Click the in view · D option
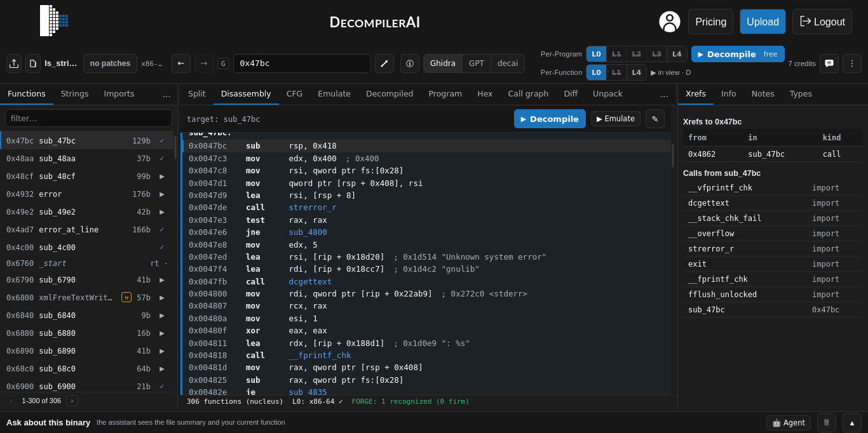Screen dimensions: 868x433 [670, 72]
